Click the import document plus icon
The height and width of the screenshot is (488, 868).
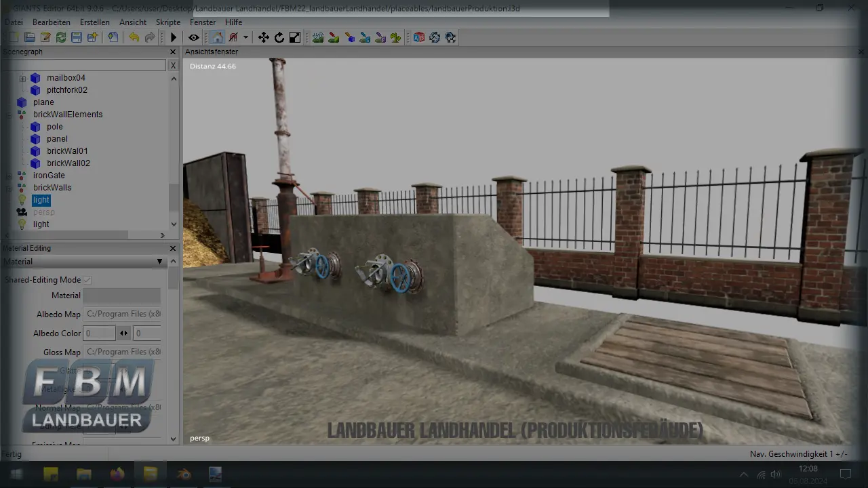pyautogui.click(x=113, y=37)
